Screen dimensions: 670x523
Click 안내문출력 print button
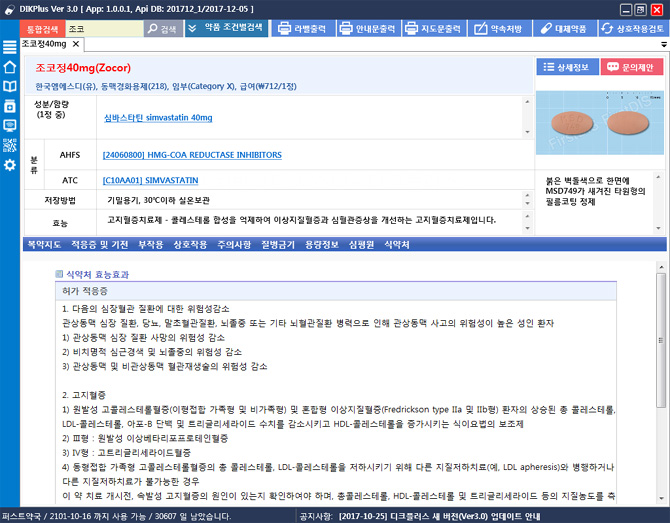(369, 29)
